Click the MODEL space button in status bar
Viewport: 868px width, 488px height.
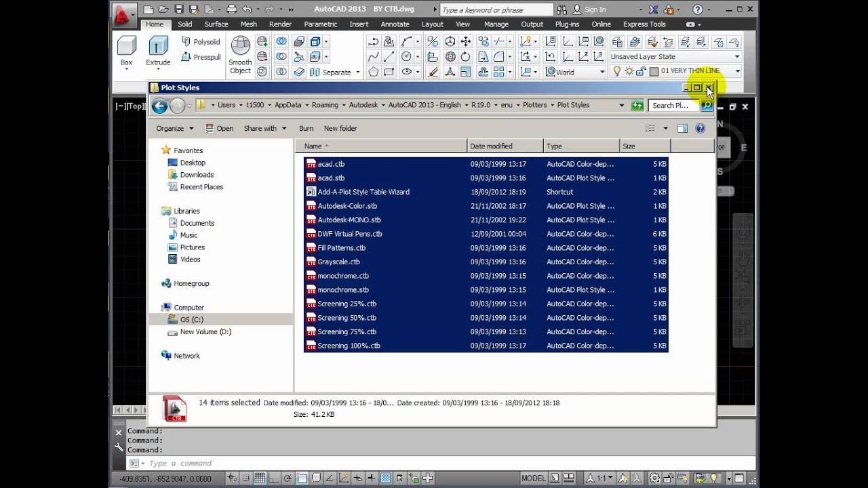[534, 478]
